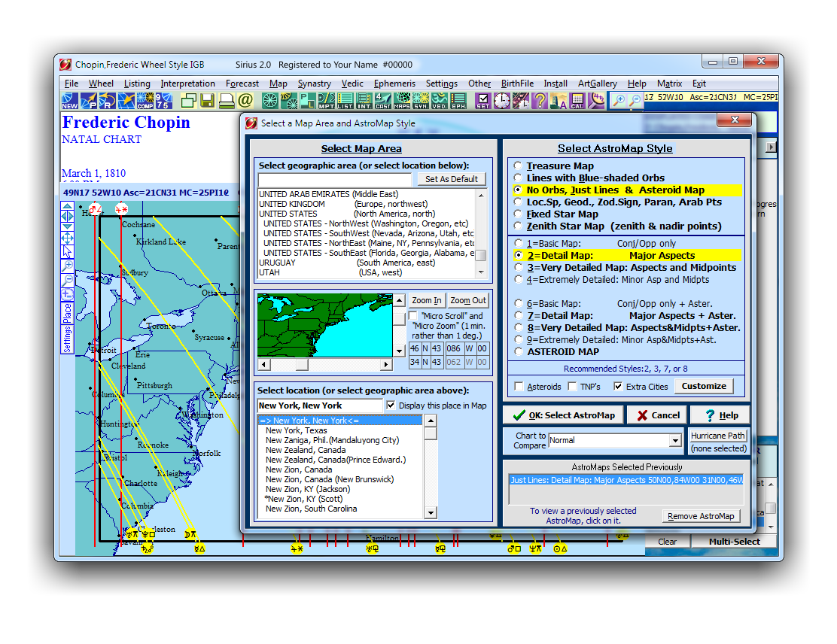837x644 pixels.
Task: Click the LIST toolbar icon
Action: [345, 101]
